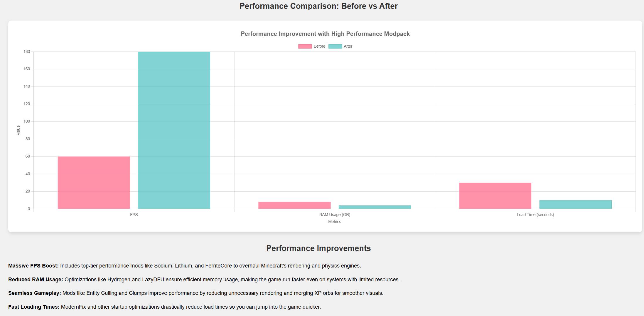This screenshot has width=644, height=316.
Task: Select the pink FPS Before bar
Action: (94, 183)
